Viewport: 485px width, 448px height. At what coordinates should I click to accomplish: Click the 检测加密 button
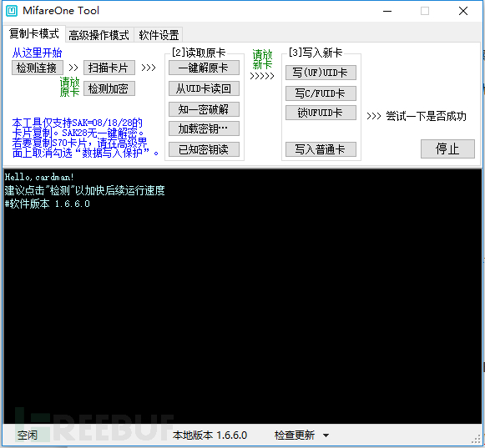[109, 88]
